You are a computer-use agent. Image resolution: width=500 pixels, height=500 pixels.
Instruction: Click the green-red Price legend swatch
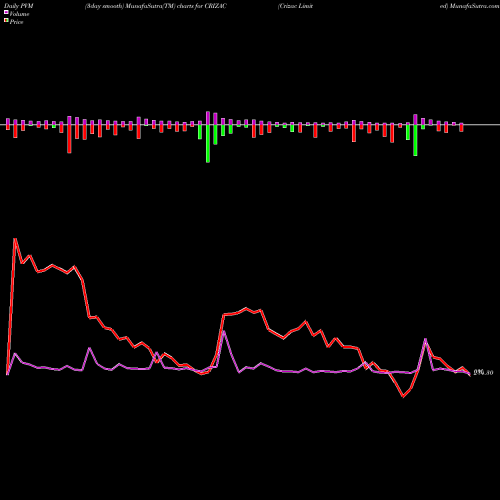[6, 21]
